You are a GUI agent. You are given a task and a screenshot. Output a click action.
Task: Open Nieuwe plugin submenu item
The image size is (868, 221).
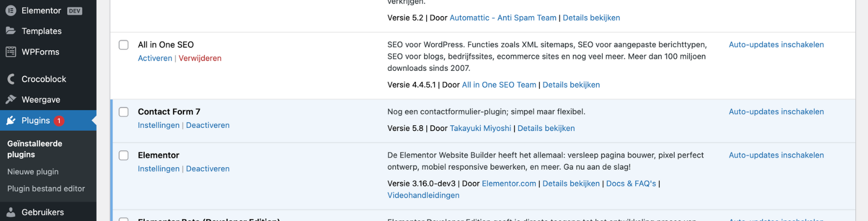click(x=33, y=172)
